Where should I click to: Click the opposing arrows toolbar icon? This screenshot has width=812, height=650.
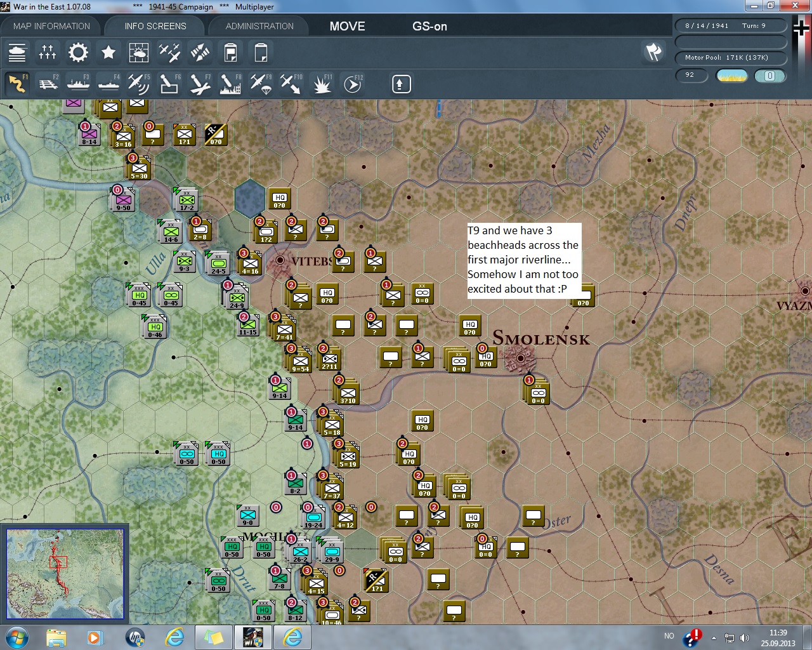tap(200, 52)
